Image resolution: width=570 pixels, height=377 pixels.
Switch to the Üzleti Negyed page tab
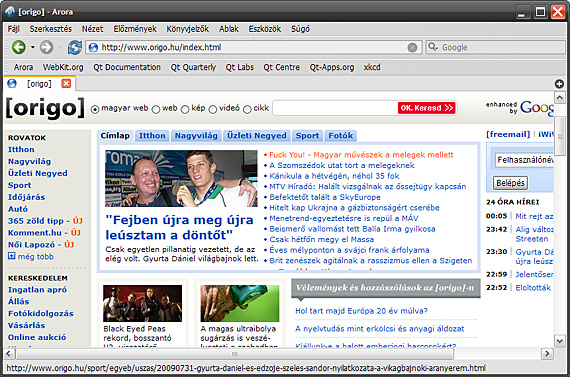pyautogui.click(x=257, y=136)
